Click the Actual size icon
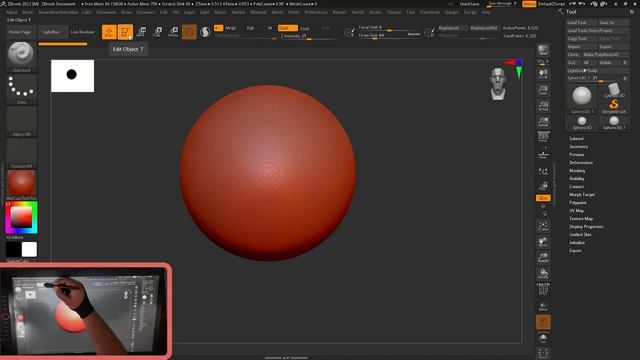Image resolution: width=640 pixels, height=360 pixels. 543,105
